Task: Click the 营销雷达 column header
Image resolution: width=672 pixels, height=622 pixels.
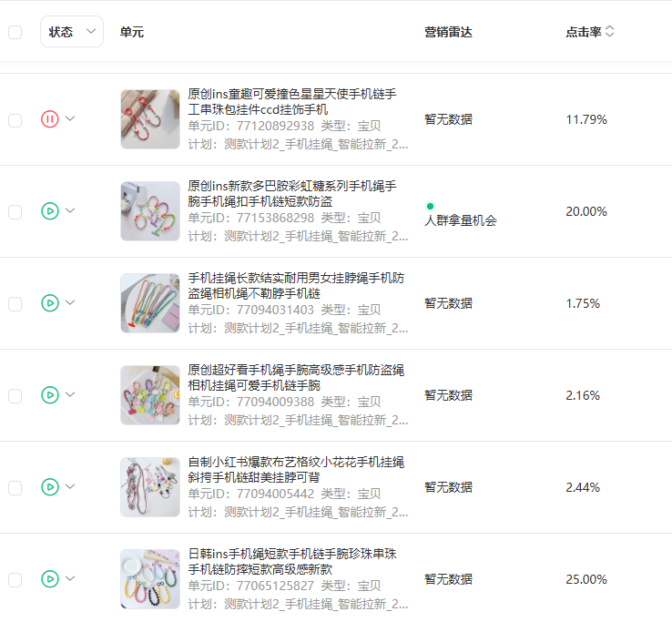Action: pyautogui.click(x=448, y=32)
